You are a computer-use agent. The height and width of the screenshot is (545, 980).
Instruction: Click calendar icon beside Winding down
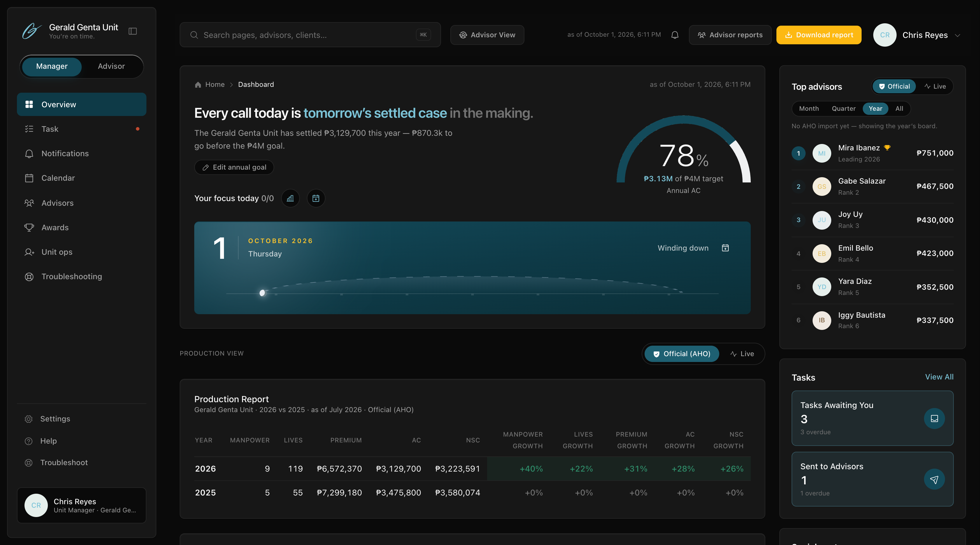pos(725,248)
